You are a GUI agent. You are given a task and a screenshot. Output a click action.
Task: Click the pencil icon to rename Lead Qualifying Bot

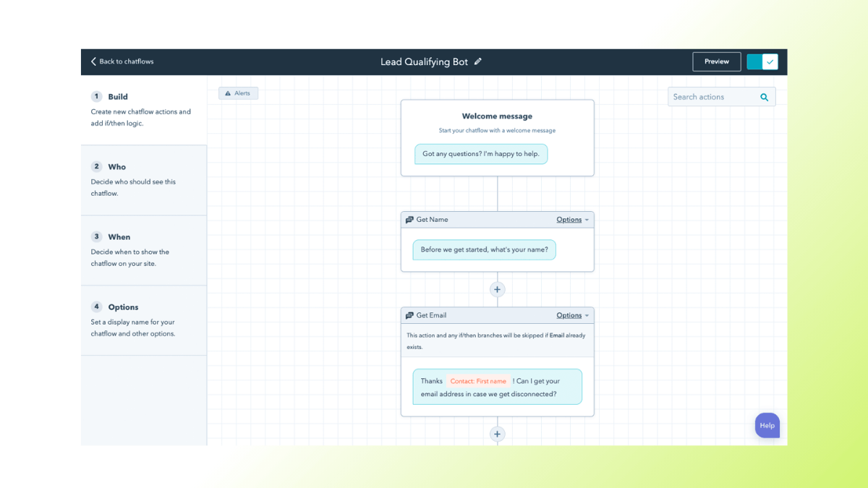point(477,61)
